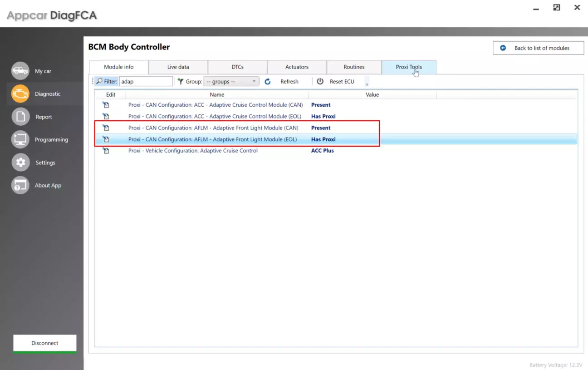Screen dimensions: 588x370
Task: Click the Disconnect button
Action: click(45, 343)
